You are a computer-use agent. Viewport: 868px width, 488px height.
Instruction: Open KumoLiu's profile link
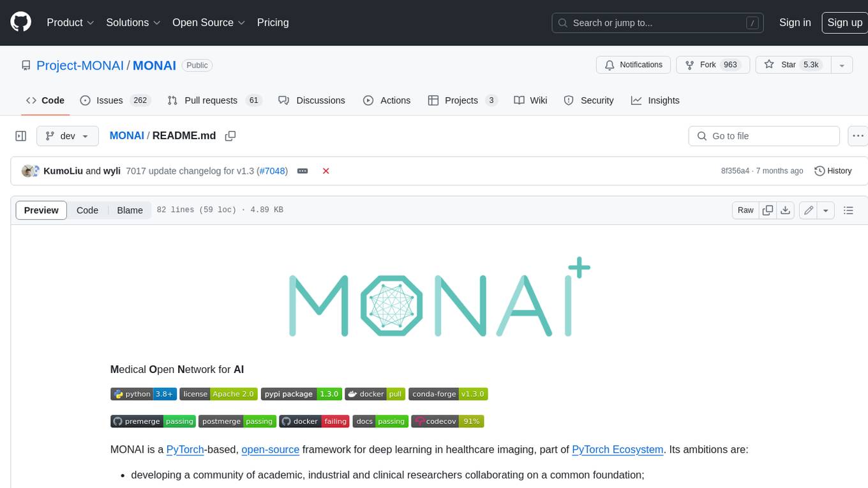click(63, 171)
